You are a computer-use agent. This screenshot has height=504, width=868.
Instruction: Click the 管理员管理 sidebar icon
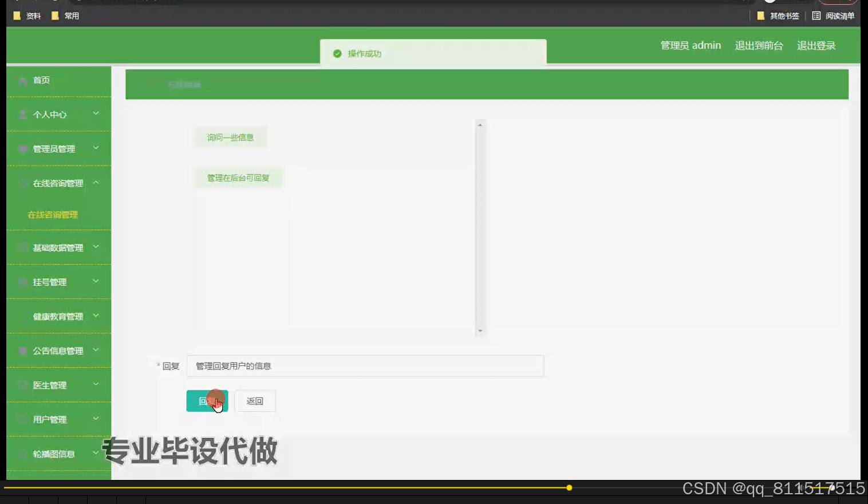click(22, 148)
